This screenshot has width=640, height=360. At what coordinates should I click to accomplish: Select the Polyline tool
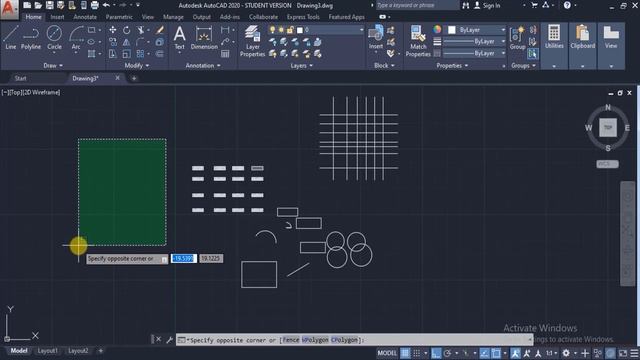[x=31, y=38]
